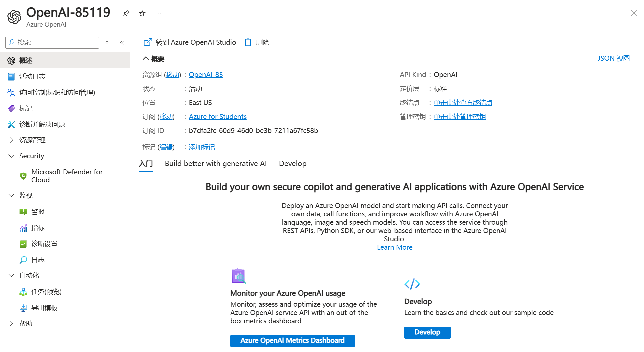Collapse the sidebar with double-chevron icon
Viewport: 644px width, 352px height.
(122, 42)
